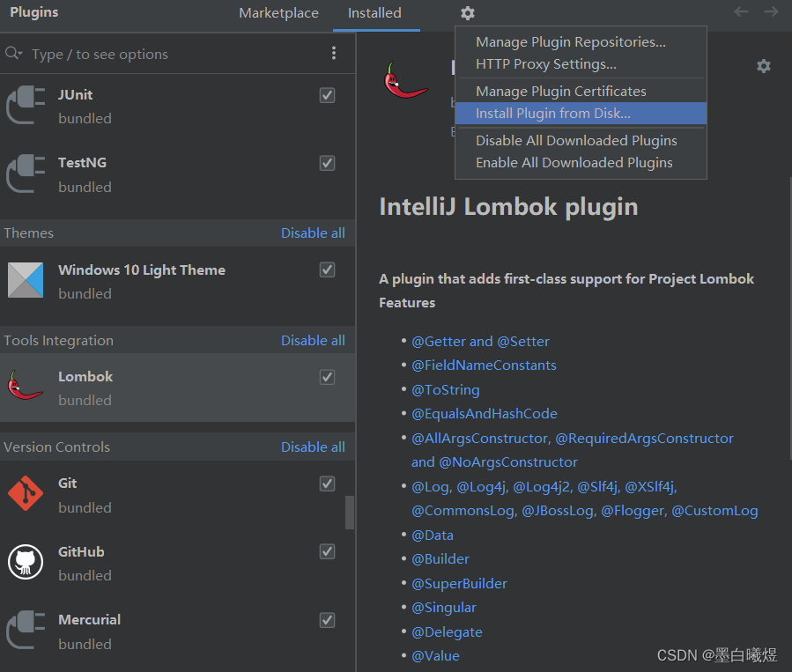The width and height of the screenshot is (792, 672).
Task: Select the Git plugin name
Action: click(67, 484)
